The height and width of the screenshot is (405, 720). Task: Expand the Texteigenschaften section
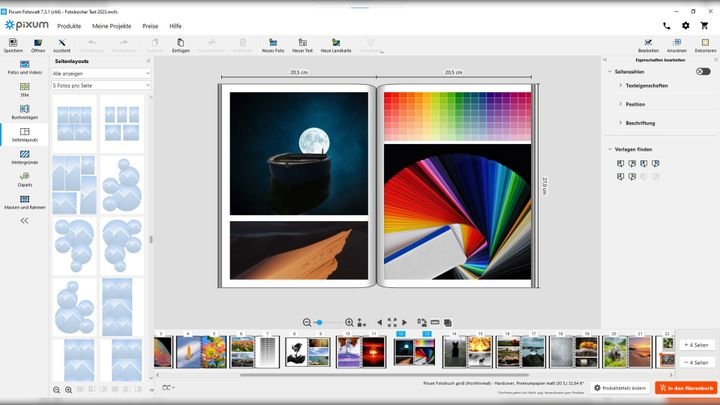[646, 86]
